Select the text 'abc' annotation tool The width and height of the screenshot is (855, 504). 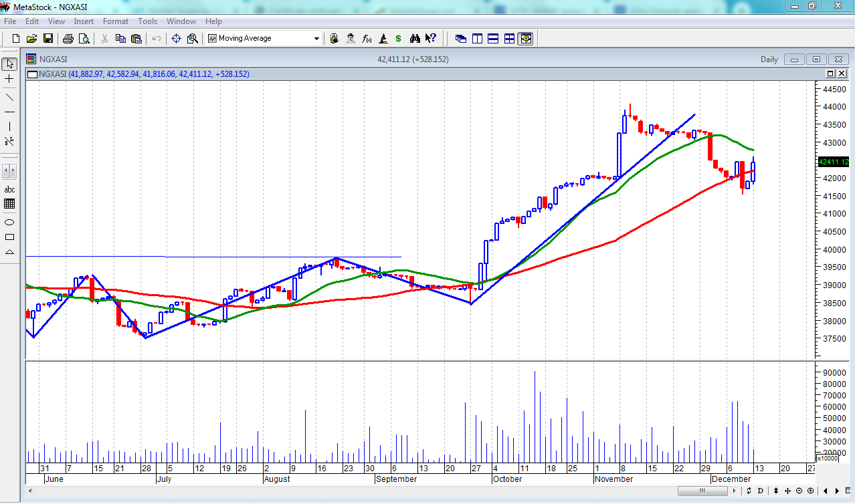point(9,189)
